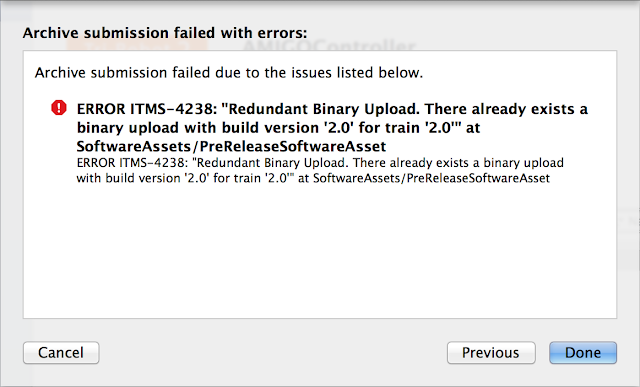
Task: Click the word 'ERROR' in the bold headline
Action: [x=101, y=109]
